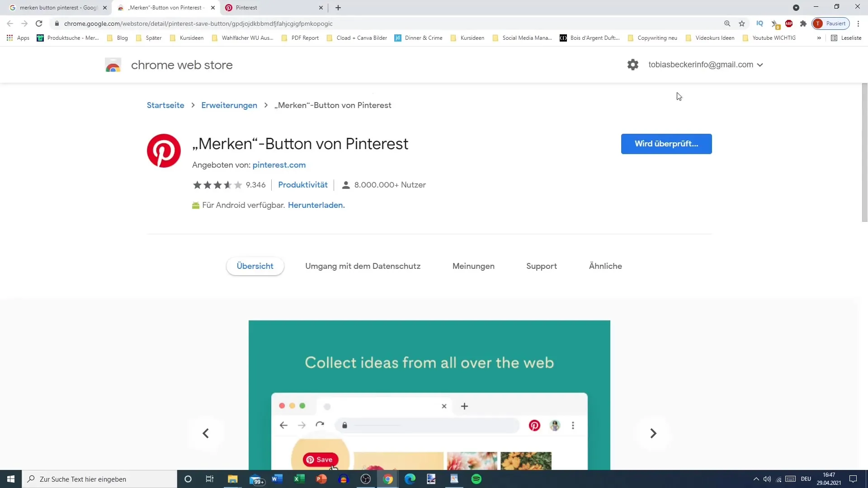
Task: Click the Chrome Web Store rainbow logo
Action: click(x=113, y=65)
